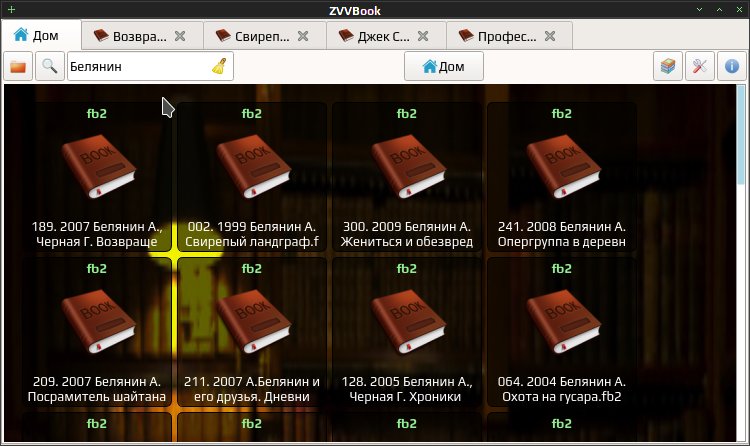Click fb2 label above 002. 1999 book
The width and height of the screenshot is (750, 446).
[252, 113]
